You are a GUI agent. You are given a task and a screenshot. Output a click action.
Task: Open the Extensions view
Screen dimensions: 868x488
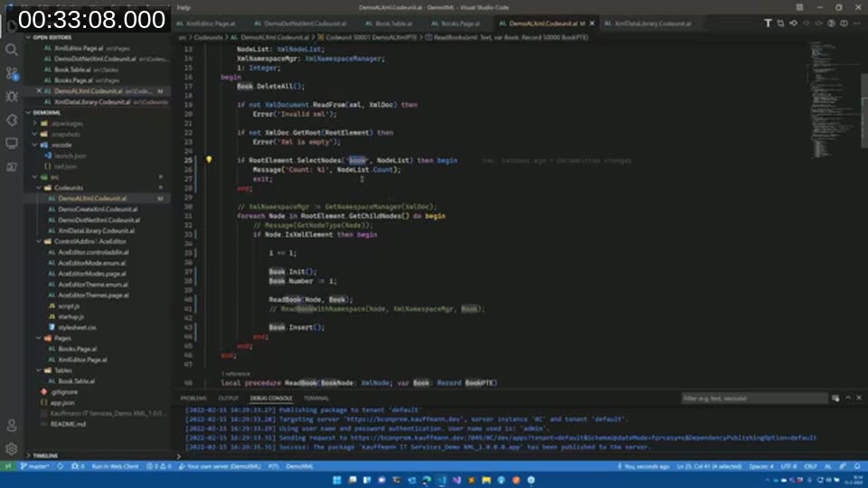point(11,120)
